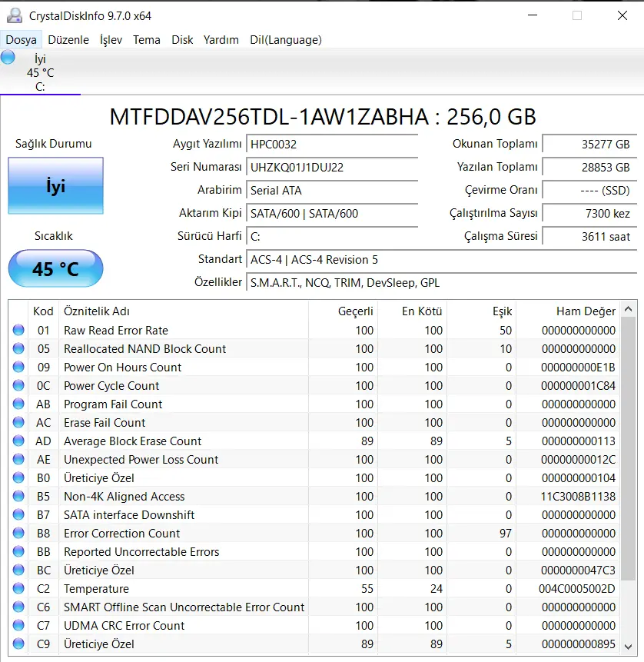The image size is (644, 662).
Task: Click status orb for UDMA CRC Error Count
Action: [x=18, y=625]
